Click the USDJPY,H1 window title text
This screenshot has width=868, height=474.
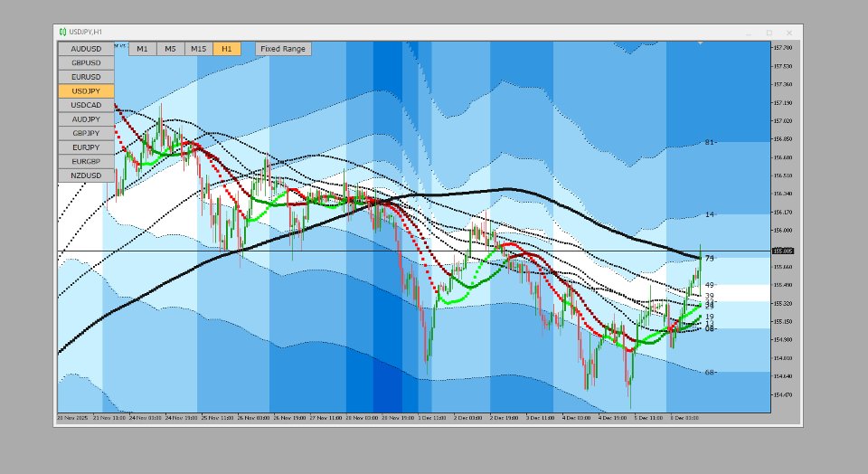(86, 33)
